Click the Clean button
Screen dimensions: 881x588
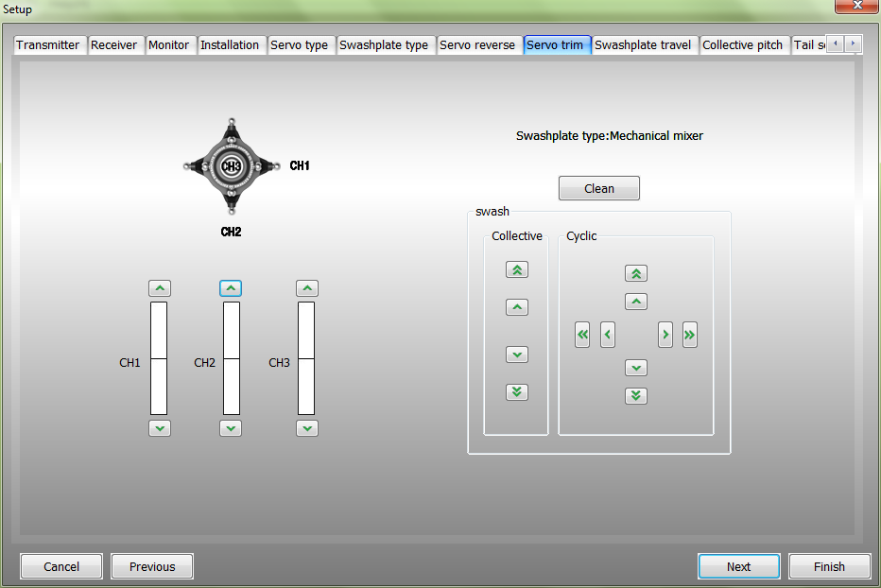click(598, 188)
